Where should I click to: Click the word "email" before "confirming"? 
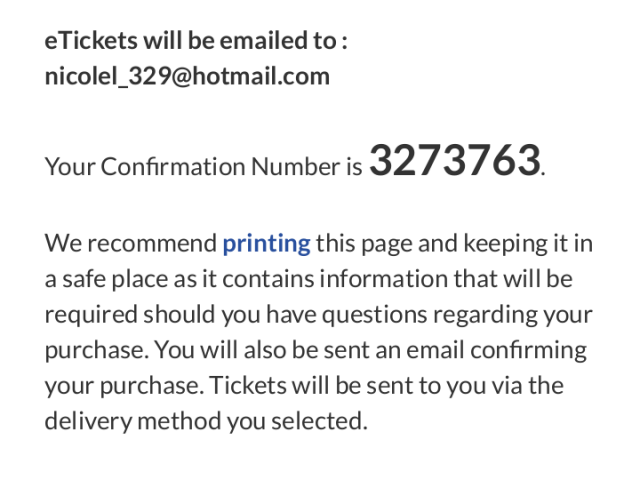[x=436, y=351]
